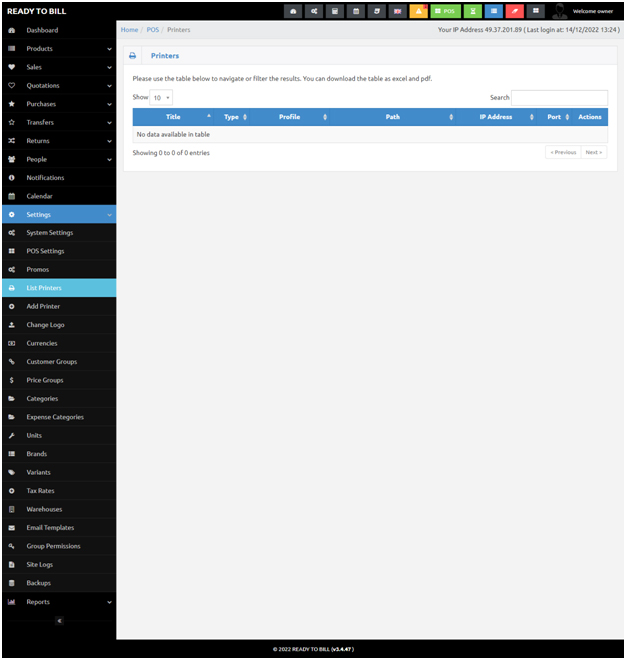Viewport: 626px width, 660px height.
Task: Sort the table by Path column
Action: click(393, 117)
